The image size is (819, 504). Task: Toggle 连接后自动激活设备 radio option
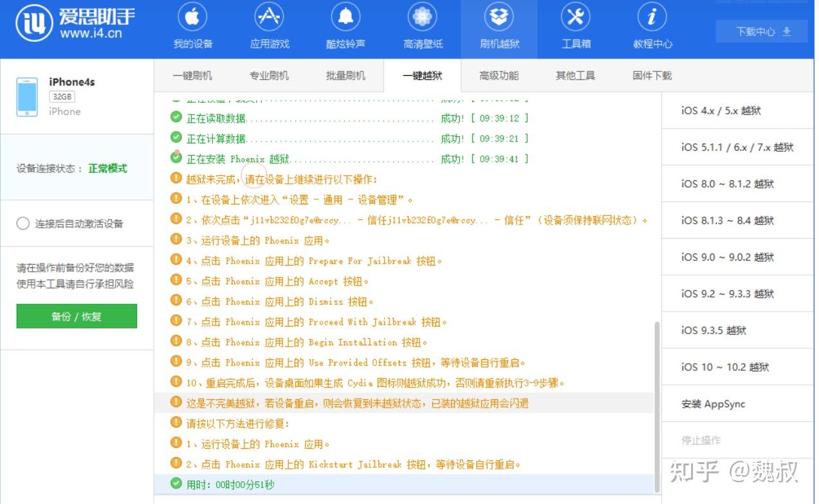(x=23, y=224)
